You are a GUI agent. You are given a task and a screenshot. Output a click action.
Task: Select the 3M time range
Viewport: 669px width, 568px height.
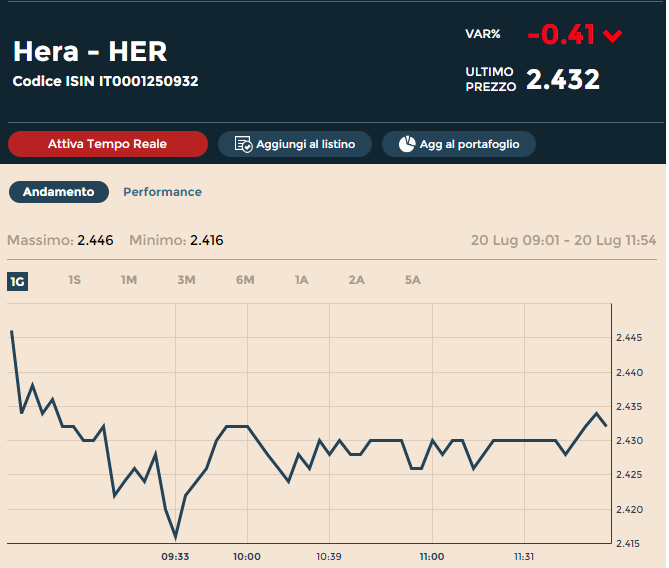(x=186, y=280)
